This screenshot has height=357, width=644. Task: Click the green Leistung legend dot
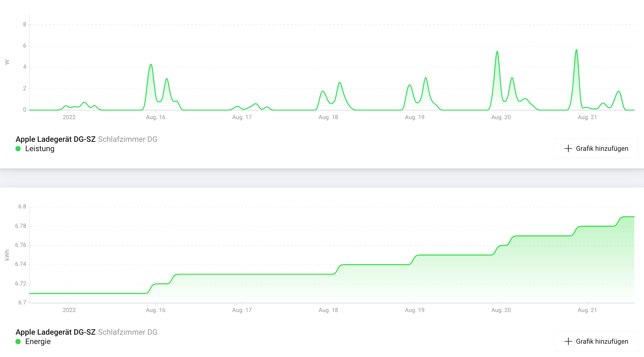(x=18, y=149)
